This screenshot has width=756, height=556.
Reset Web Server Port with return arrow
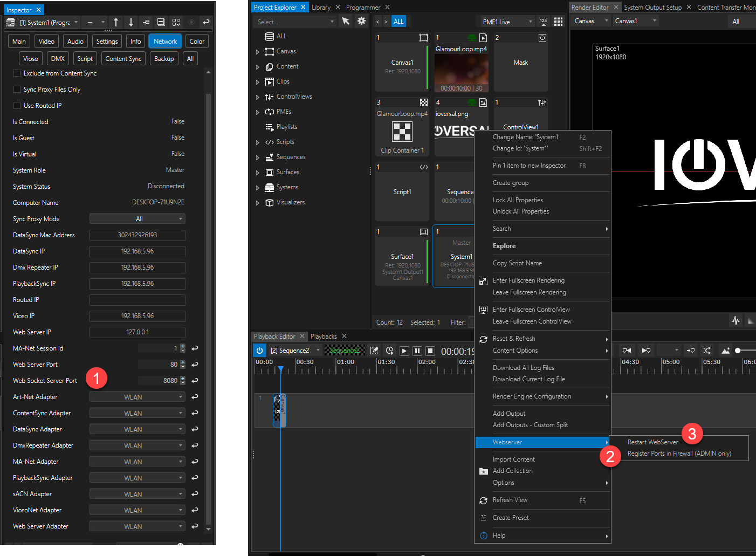click(x=195, y=365)
